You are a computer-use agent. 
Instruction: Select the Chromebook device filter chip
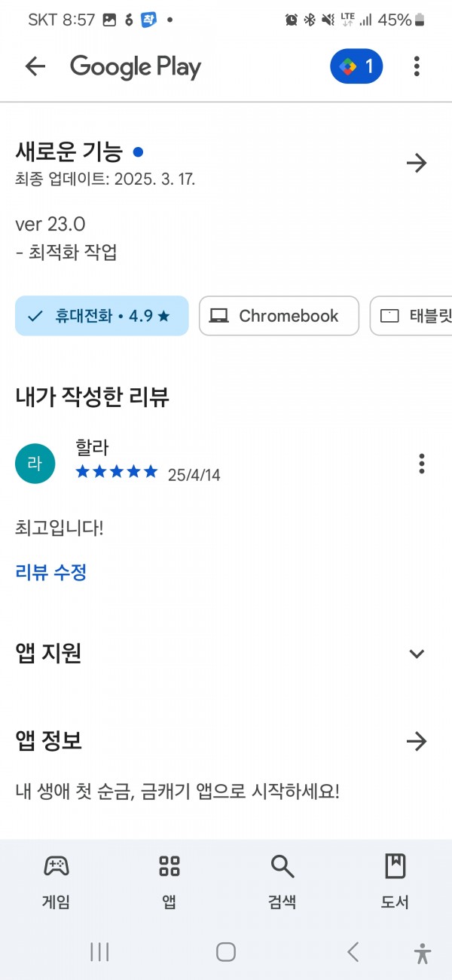[279, 316]
